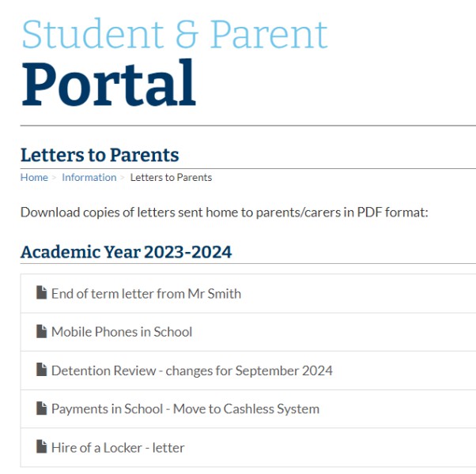
Task: Click the breadcrumb separator after Information
Action: click(123, 178)
